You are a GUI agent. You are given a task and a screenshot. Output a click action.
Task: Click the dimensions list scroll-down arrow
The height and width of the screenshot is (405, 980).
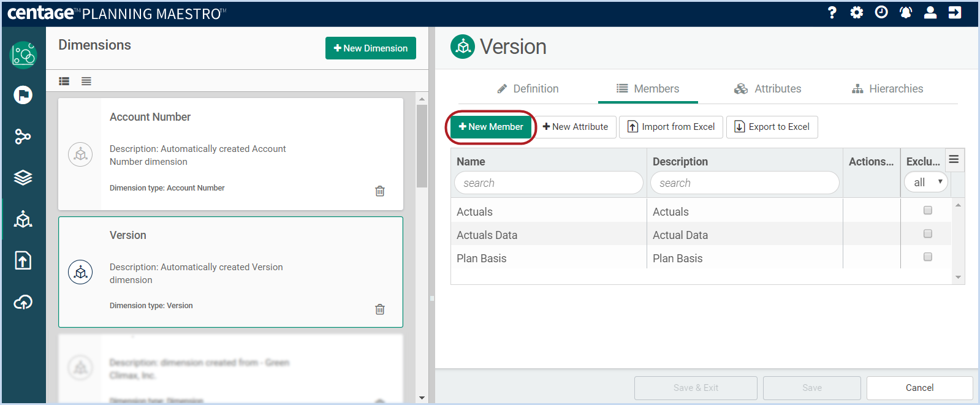click(422, 398)
